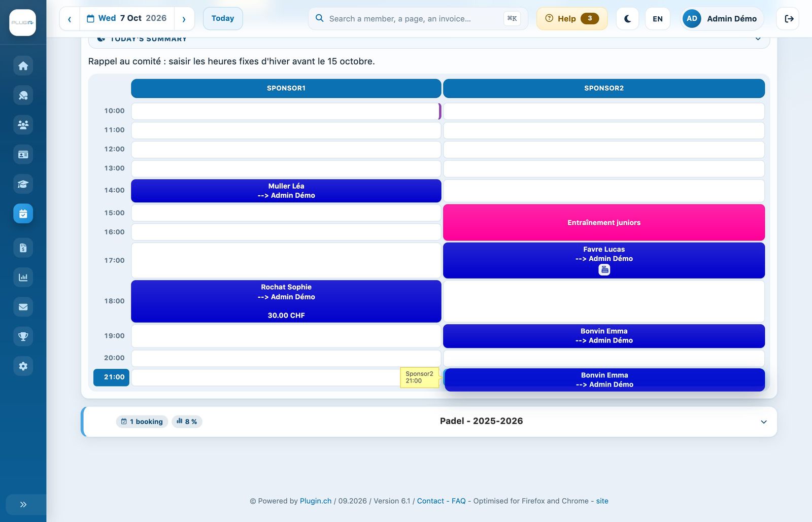Book the 10:00 slot on Sponsor1
The image size is (812, 522).
click(285, 111)
